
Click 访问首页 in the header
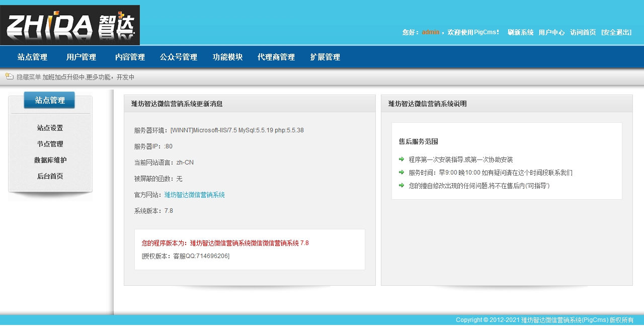[583, 32]
